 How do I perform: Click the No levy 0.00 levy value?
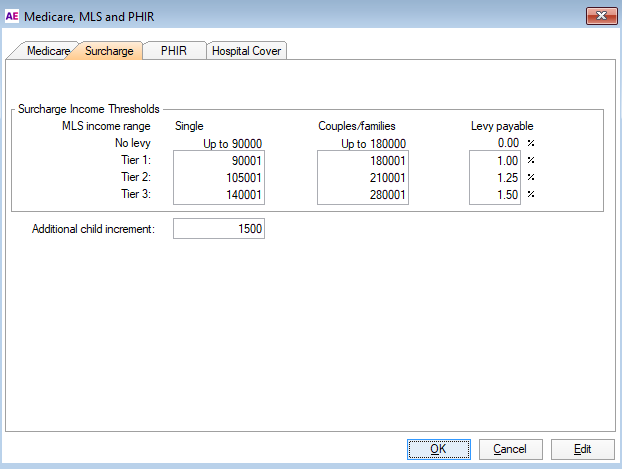click(496, 143)
